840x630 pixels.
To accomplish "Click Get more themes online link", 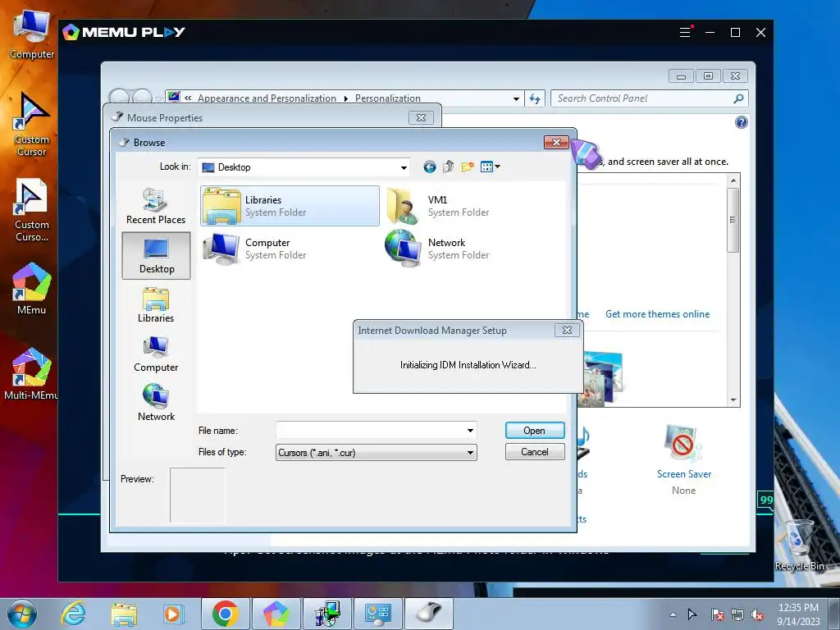I will point(657,314).
